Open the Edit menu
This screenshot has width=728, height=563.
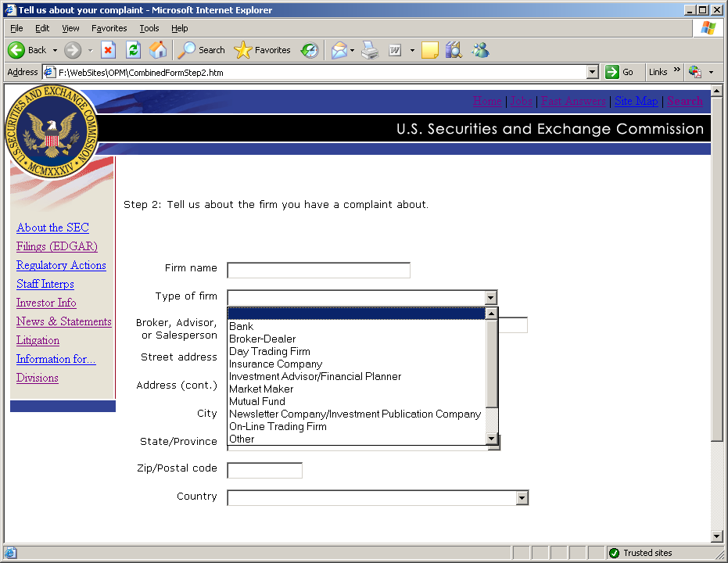pyautogui.click(x=42, y=28)
